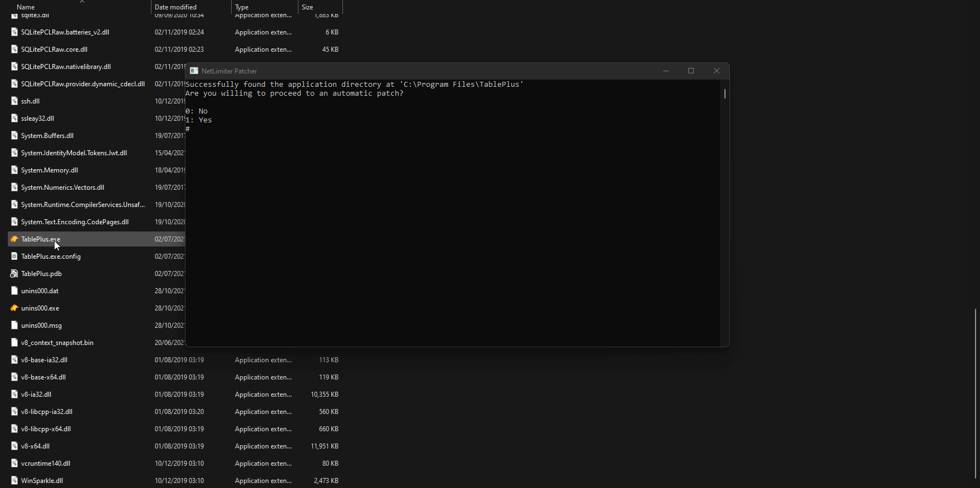Click the ssleay32.dll file icon
980x488 pixels.
point(14,119)
